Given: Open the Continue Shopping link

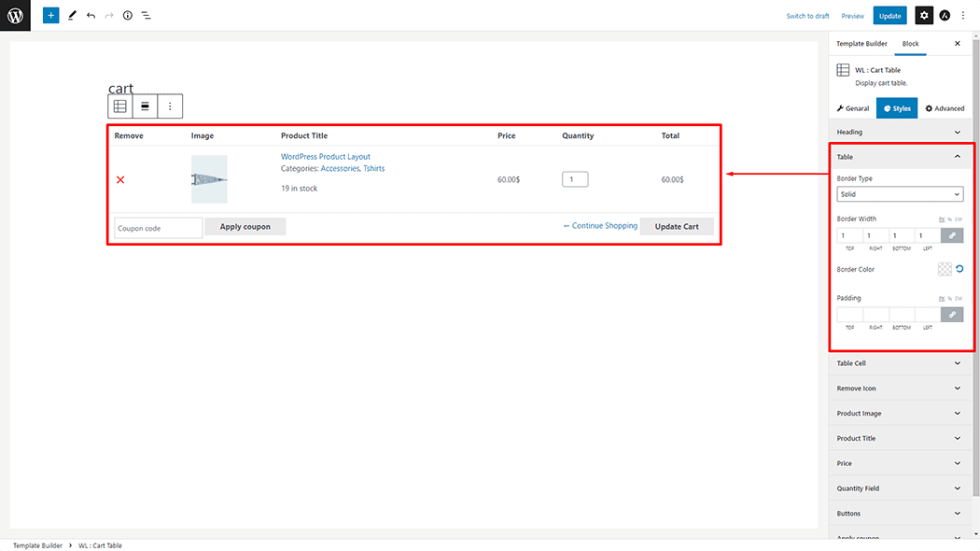Looking at the screenshot, I should [600, 226].
